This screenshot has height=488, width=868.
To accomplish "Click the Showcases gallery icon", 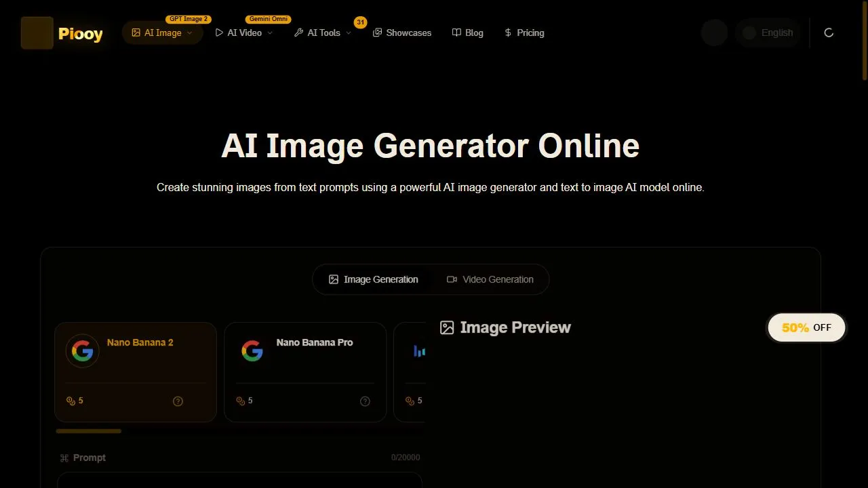I will click(x=378, y=33).
